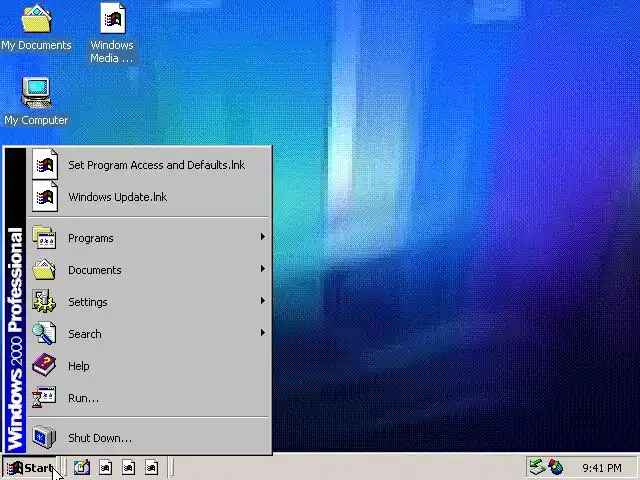
Task: Launch Windows Update.lnk from Start menu
Action: (x=149, y=197)
